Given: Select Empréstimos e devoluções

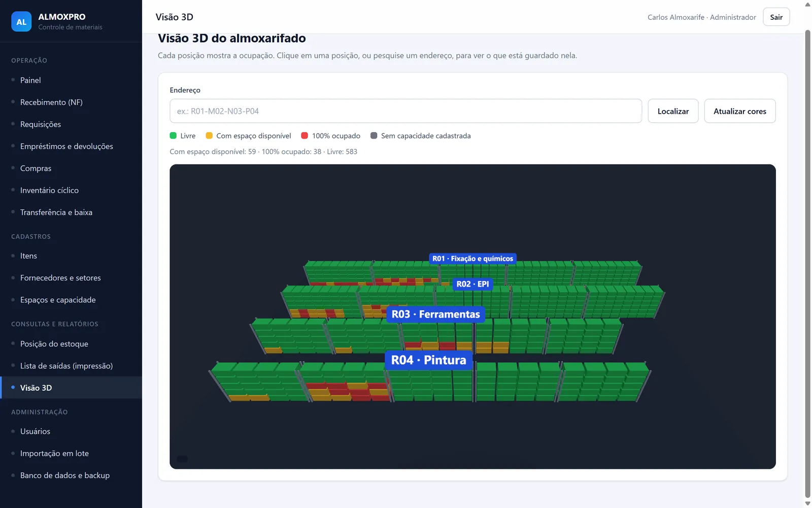Looking at the screenshot, I should (66, 146).
